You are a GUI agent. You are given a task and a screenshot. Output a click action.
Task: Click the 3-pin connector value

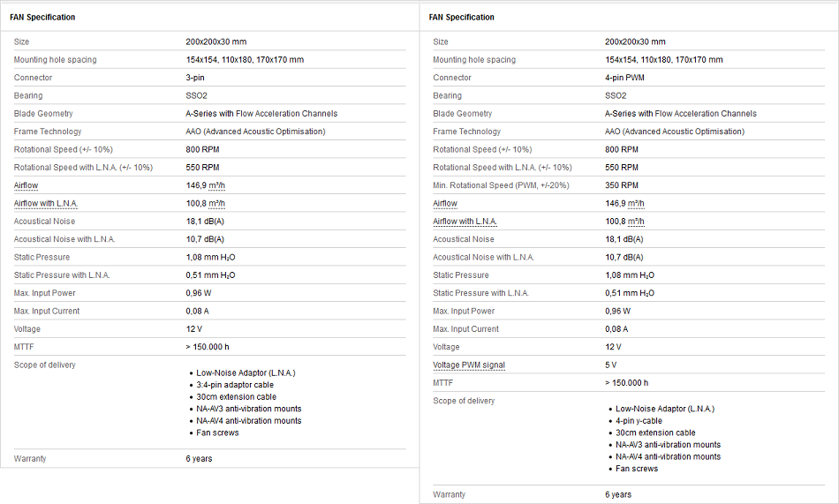[x=195, y=78]
